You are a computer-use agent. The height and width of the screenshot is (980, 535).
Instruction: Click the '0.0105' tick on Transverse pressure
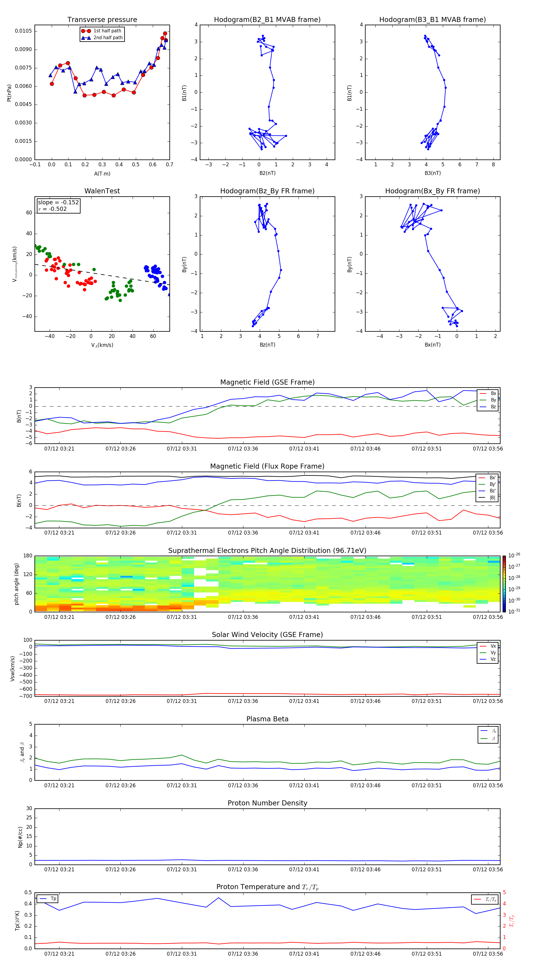(23, 31)
